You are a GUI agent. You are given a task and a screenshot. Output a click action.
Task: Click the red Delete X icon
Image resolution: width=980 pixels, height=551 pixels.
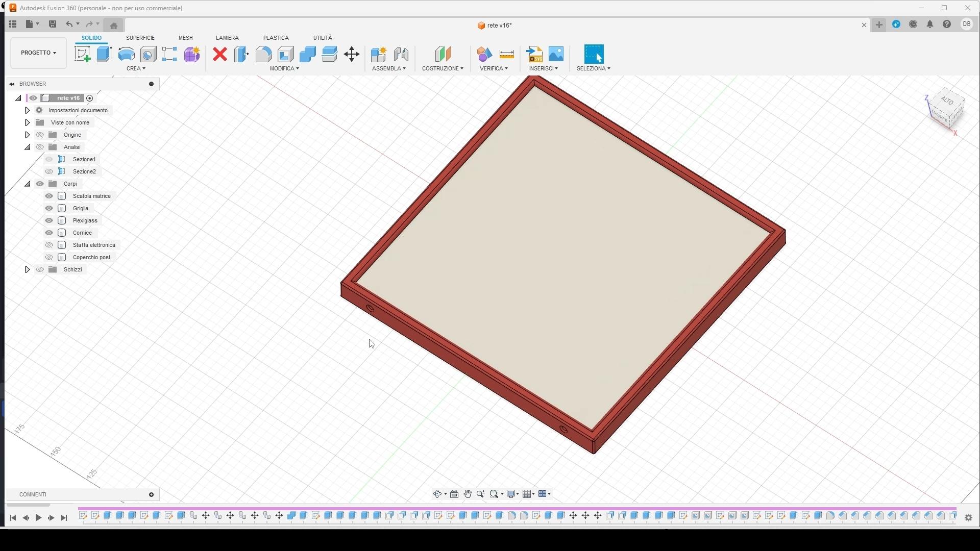point(220,54)
